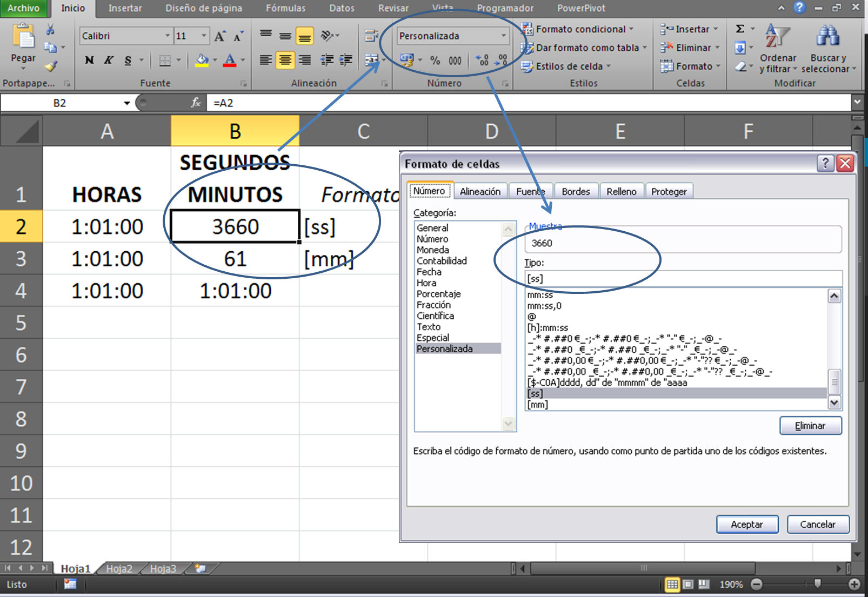Toggle center horizontal alignment
This screenshot has height=597, width=868.
point(285,61)
